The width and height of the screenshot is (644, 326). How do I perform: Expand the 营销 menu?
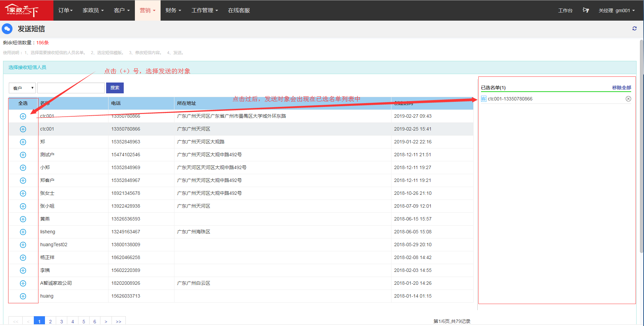point(148,10)
